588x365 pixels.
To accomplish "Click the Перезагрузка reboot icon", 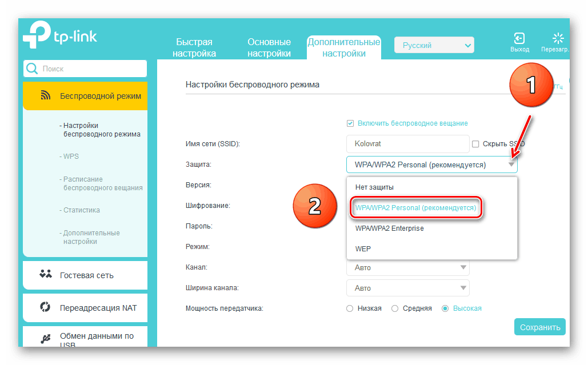I will (558, 39).
